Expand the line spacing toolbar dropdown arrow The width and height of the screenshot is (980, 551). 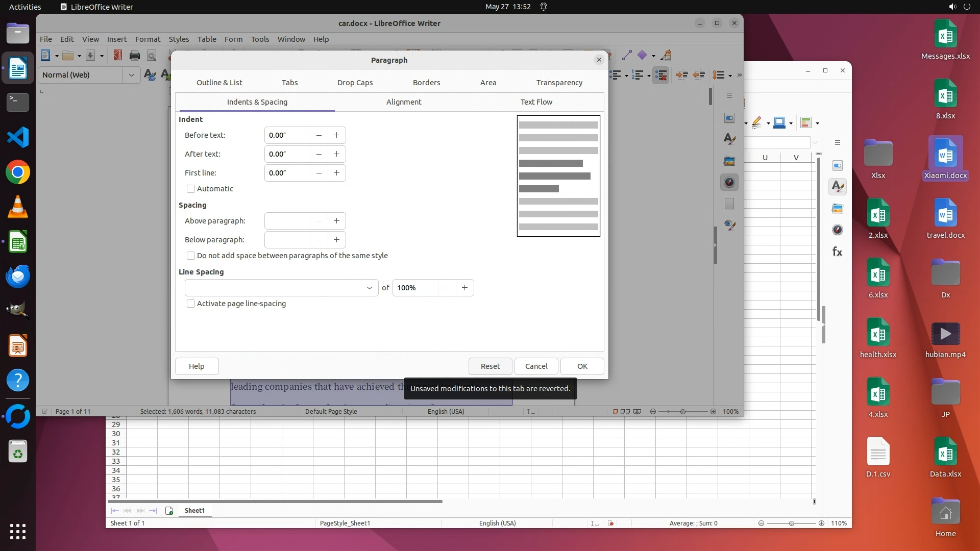(730, 76)
